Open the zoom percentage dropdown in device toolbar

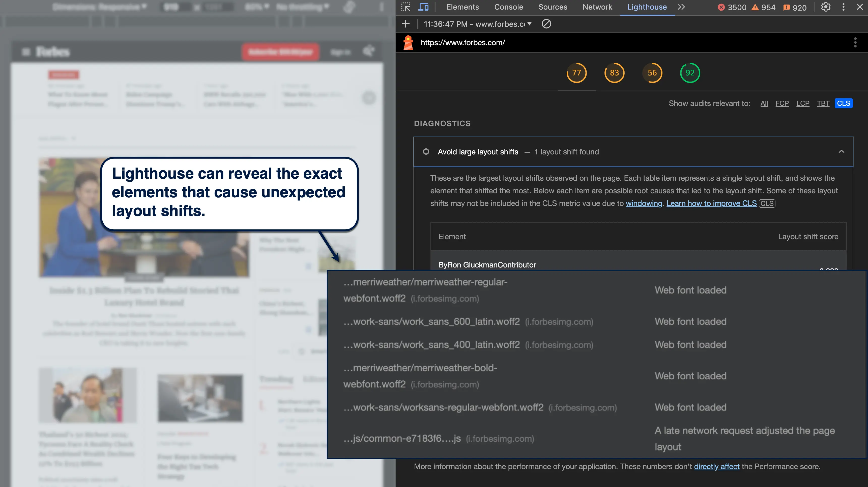click(257, 7)
